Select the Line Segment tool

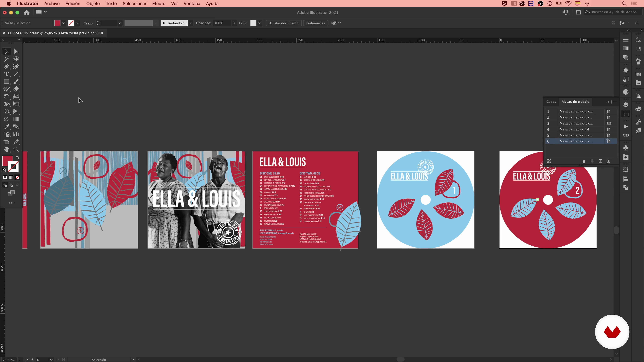tap(16, 74)
